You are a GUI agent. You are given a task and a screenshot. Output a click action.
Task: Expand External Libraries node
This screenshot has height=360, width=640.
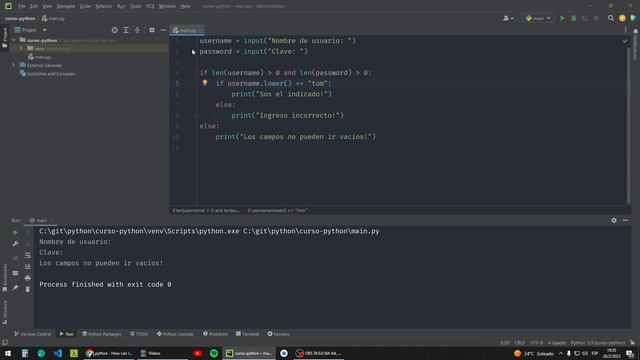14,65
